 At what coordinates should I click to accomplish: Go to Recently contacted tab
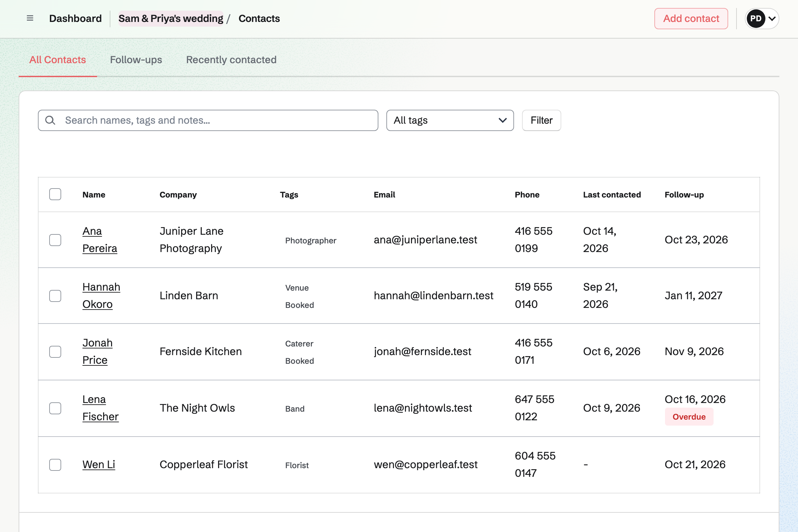[x=231, y=60]
